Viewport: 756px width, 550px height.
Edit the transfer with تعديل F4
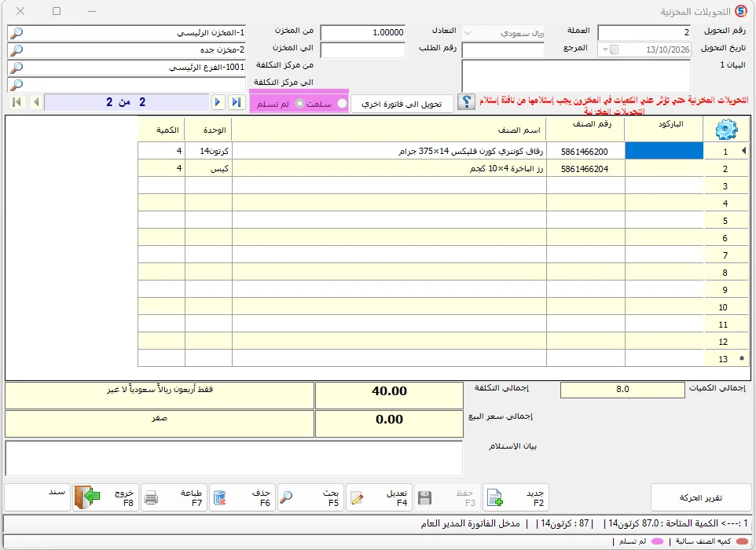[x=379, y=497]
